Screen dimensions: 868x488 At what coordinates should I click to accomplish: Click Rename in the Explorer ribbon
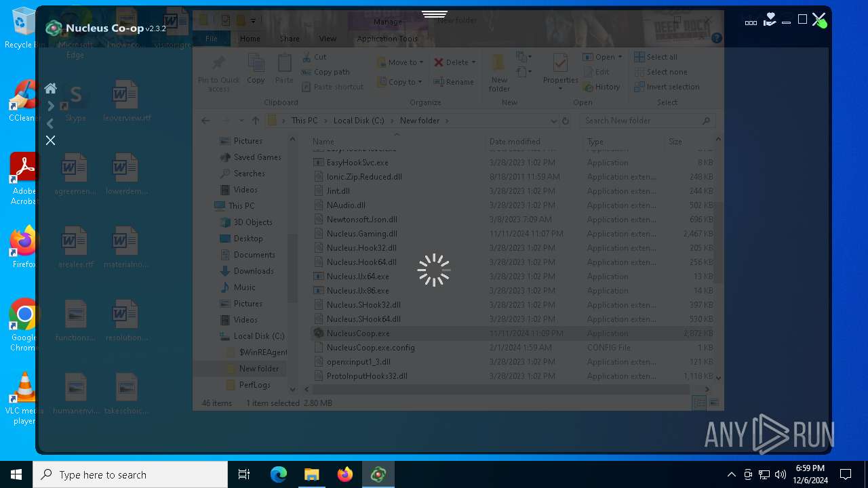pos(455,82)
